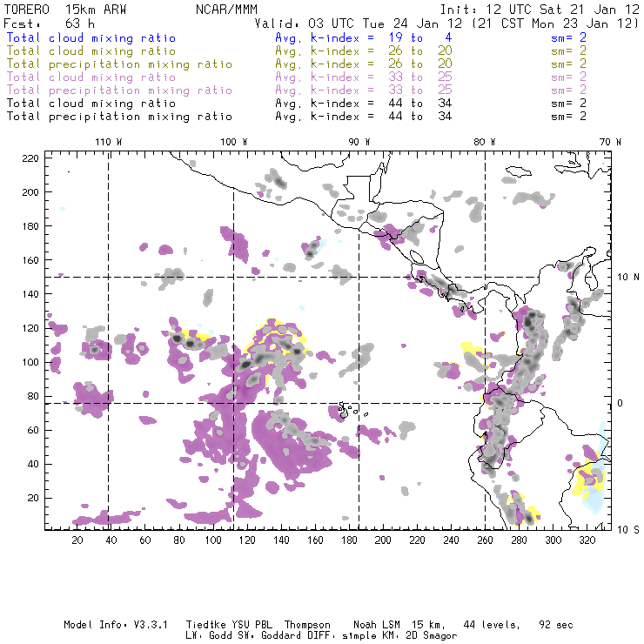Click the blue 'sm= 2' value
Screen dimensions: 644x644
[568, 37]
